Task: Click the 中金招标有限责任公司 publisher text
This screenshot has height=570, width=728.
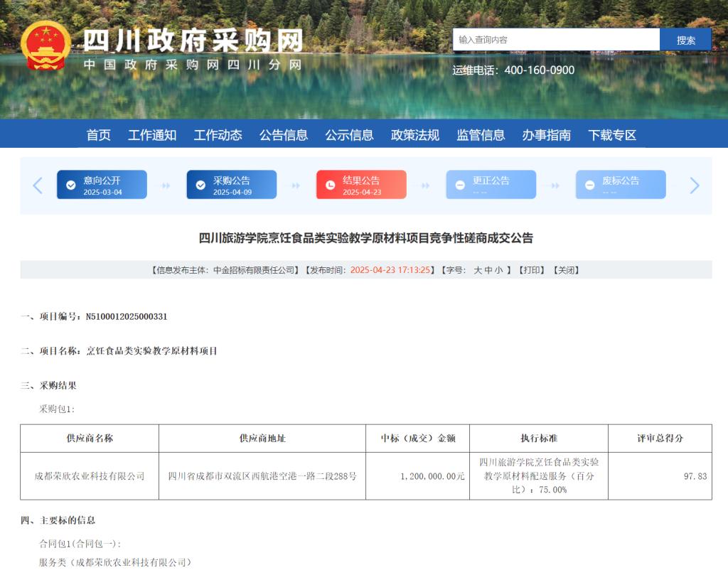Action: coord(254,270)
